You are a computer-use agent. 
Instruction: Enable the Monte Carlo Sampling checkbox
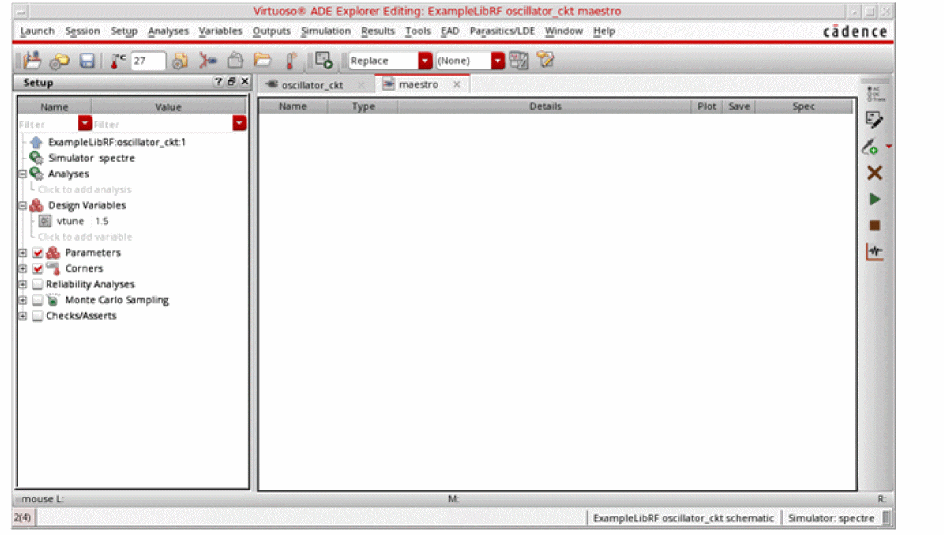point(38,300)
